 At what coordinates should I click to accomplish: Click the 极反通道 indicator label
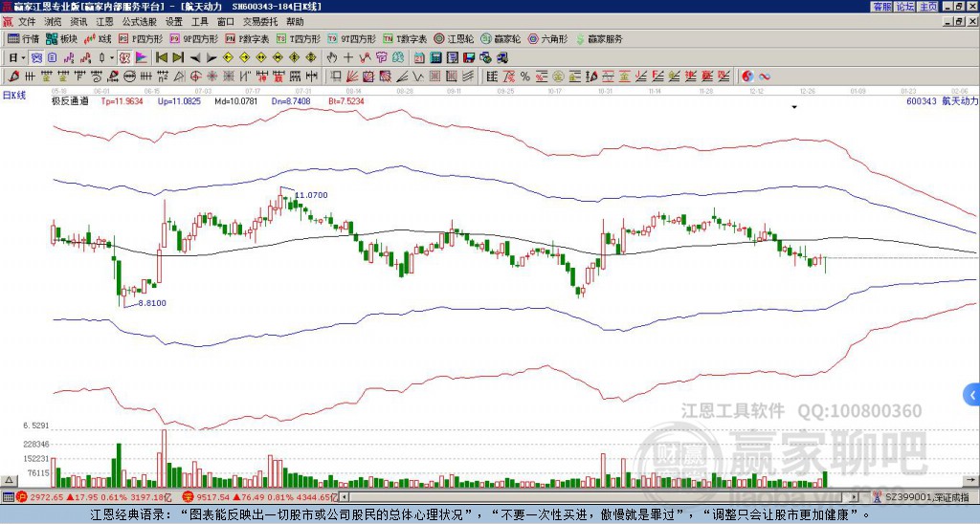[70, 101]
